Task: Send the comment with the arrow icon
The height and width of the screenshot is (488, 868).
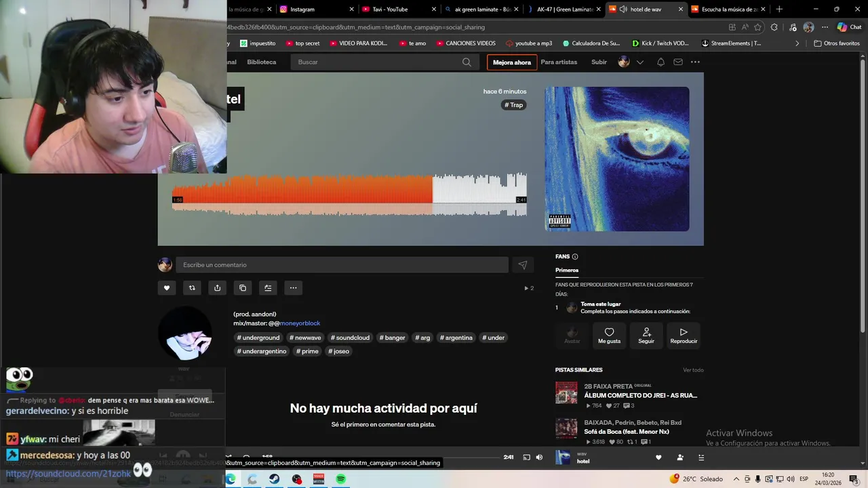Action: coord(522,265)
